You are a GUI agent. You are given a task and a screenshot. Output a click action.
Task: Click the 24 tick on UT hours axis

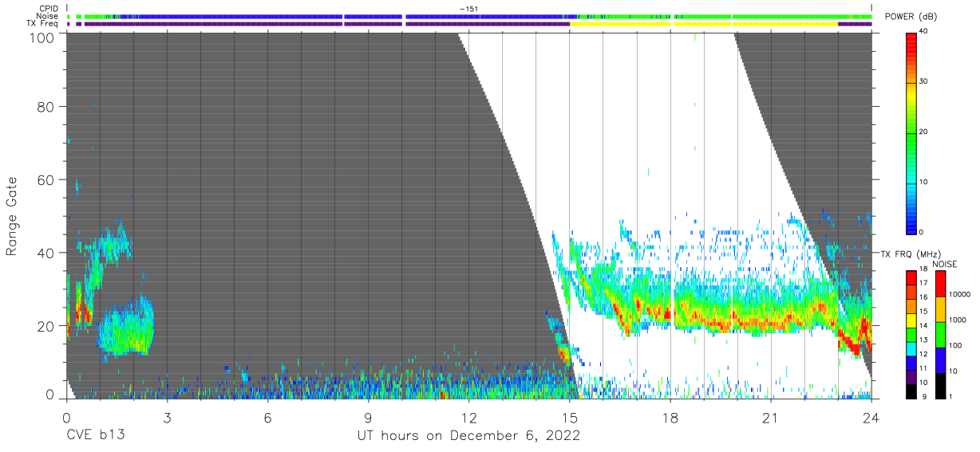tap(871, 417)
